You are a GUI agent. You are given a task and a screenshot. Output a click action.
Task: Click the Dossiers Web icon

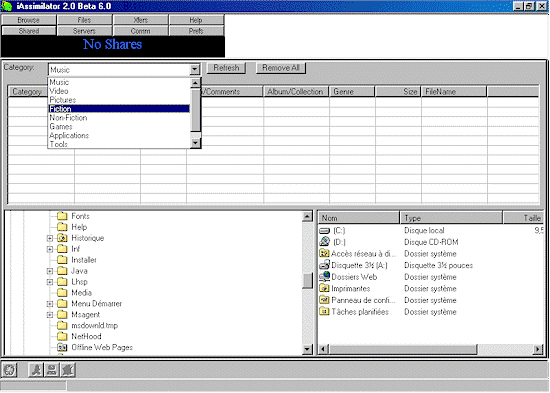coord(325,276)
